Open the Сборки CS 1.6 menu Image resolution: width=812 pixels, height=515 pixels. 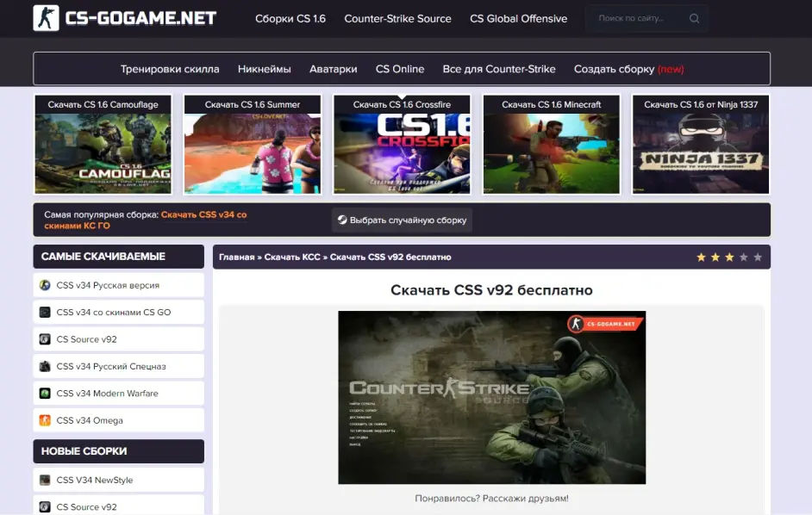(290, 19)
